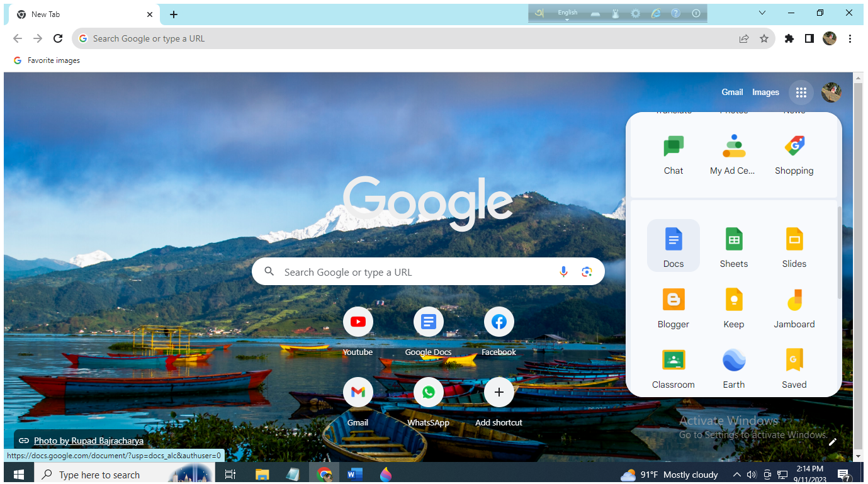This screenshot has width=868, height=484.
Task: Click the apps panel scrollbar
Action: [x=839, y=252]
